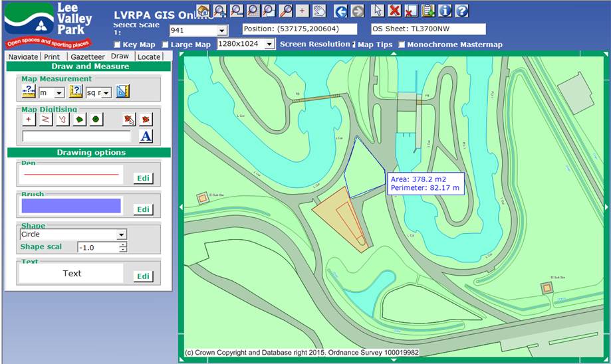Click the blue Brush colour swatch

71,206
